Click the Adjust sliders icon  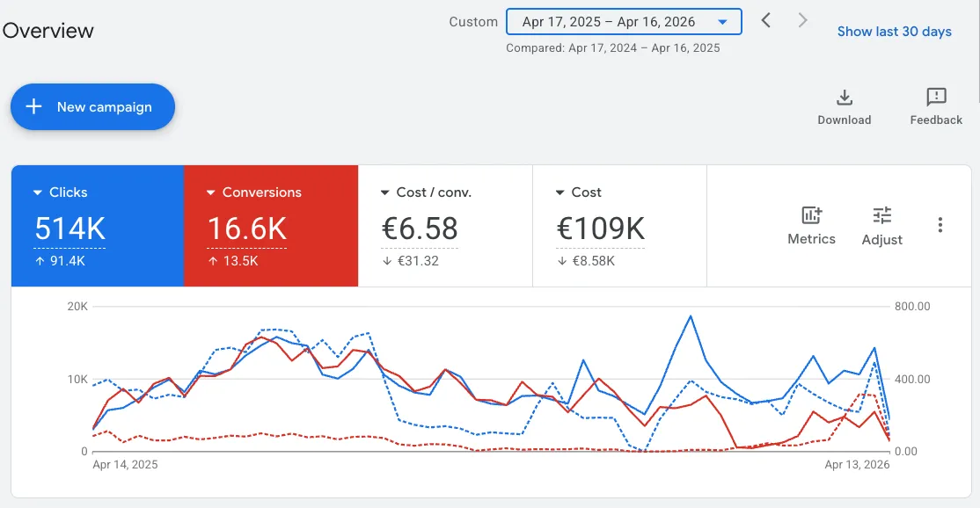pos(881,215)
